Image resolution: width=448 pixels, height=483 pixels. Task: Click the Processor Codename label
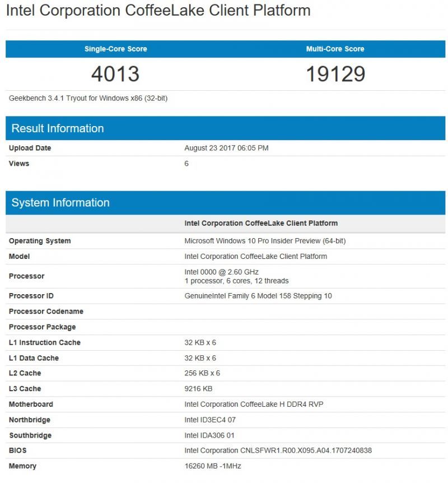pos(46,311)
